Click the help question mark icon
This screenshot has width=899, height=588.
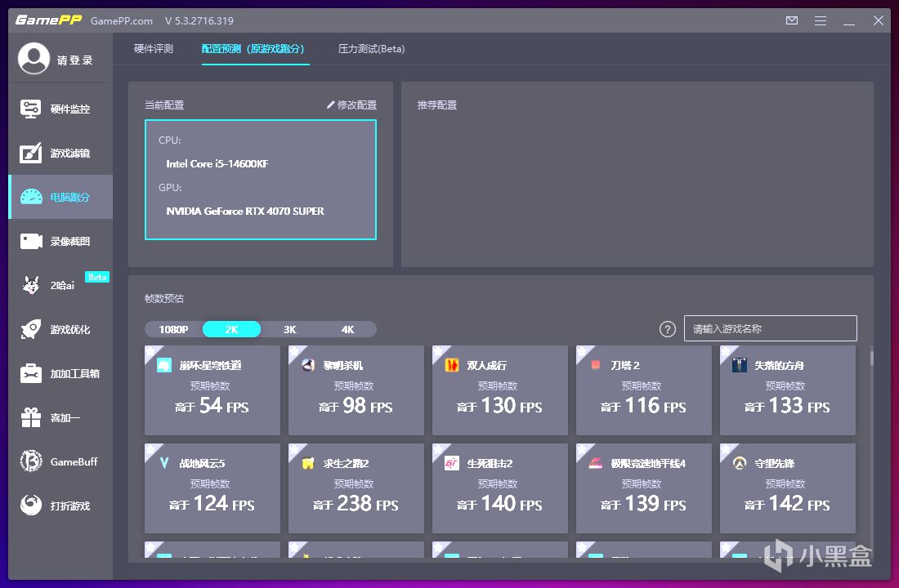668,329
